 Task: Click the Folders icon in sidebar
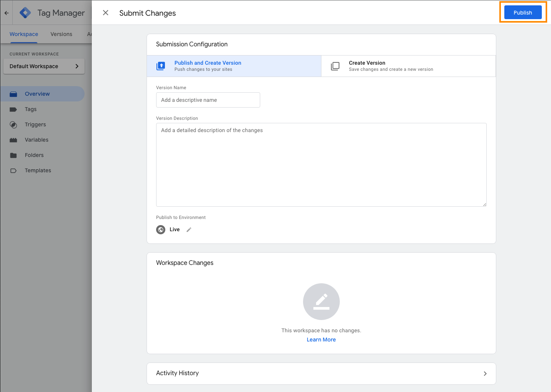[x=13, y=155]
